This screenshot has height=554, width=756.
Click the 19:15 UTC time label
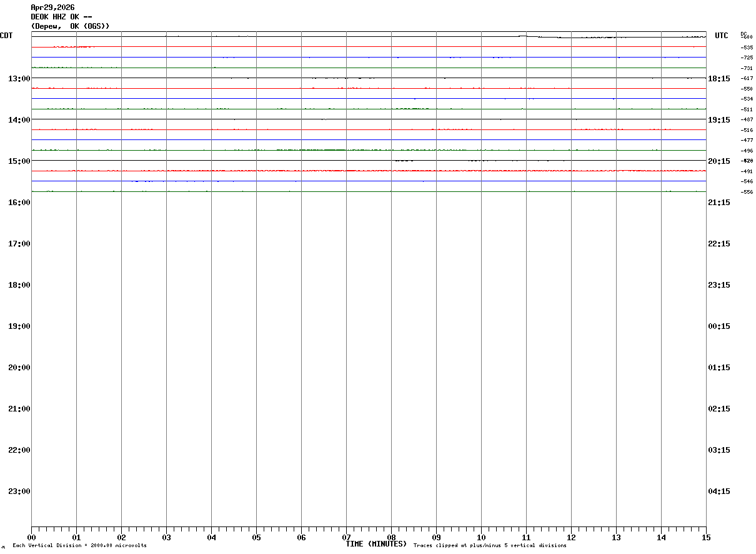click(x=719, y=120)
